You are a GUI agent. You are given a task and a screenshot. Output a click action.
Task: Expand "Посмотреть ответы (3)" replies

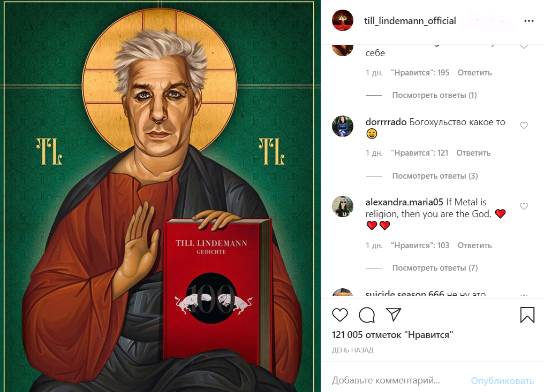(435, 176)
